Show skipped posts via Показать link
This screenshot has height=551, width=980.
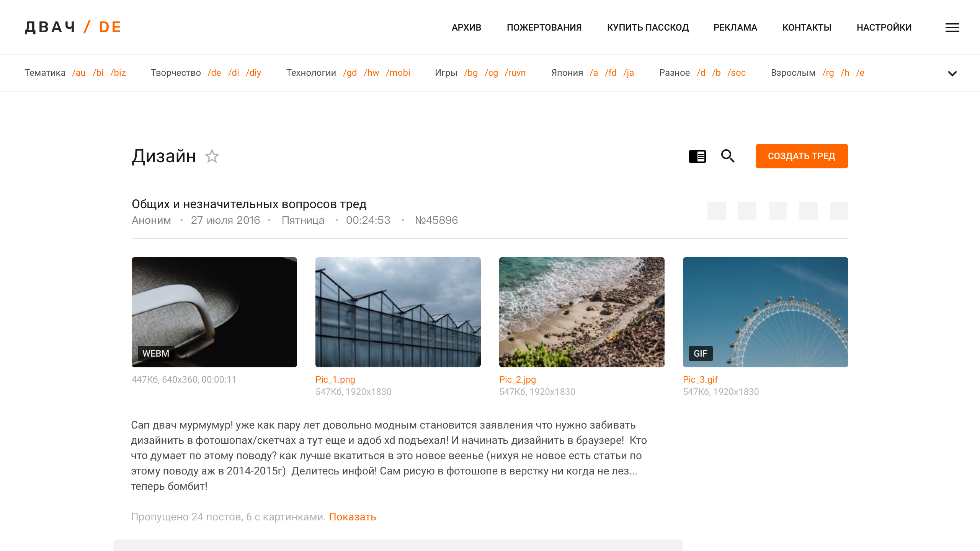pyautogui.click(x=353, y=517)
